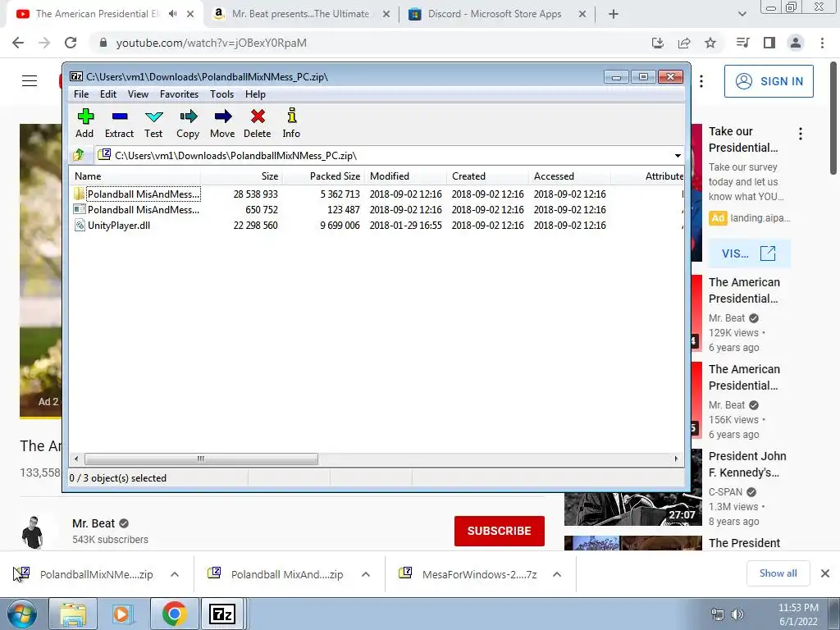Sort files by Name column
Screen dimensions: 840x630
point(135,176)
